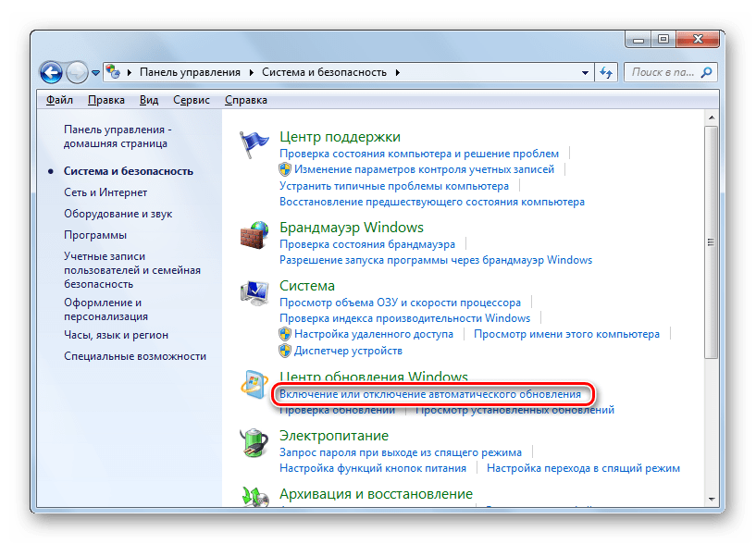Click Устранить типичные проблемы компьютера
756x544 pixels.
[x=394, y=186]
